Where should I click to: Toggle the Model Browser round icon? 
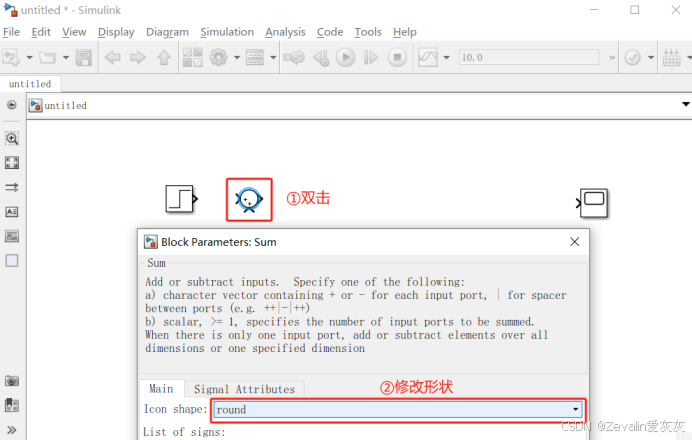12,105
